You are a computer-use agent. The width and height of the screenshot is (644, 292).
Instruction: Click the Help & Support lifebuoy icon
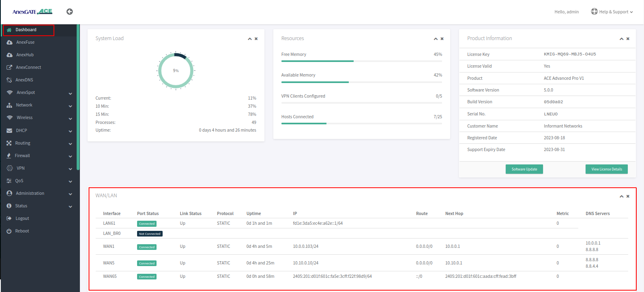pos(594,11)
